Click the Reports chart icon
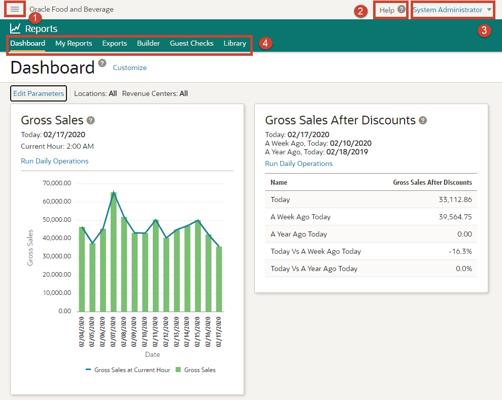This screenshot has height=400, width=502. (15, 29)
